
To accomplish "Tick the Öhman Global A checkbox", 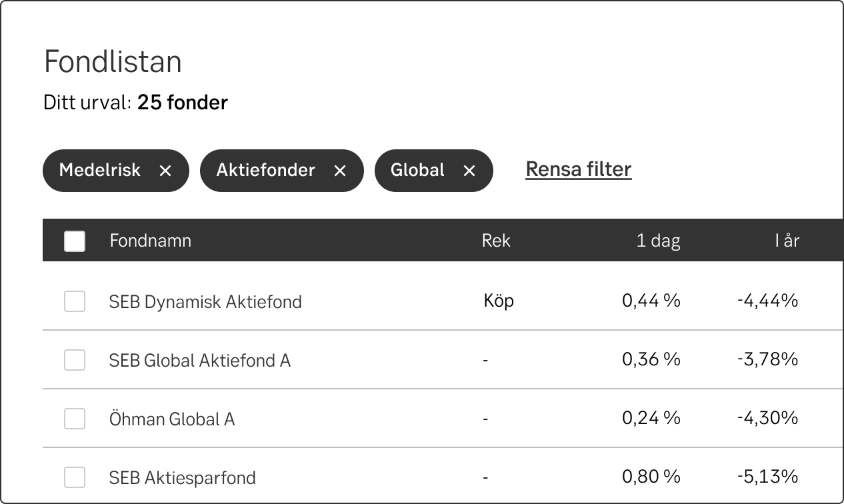I will [x=75, y=419].
